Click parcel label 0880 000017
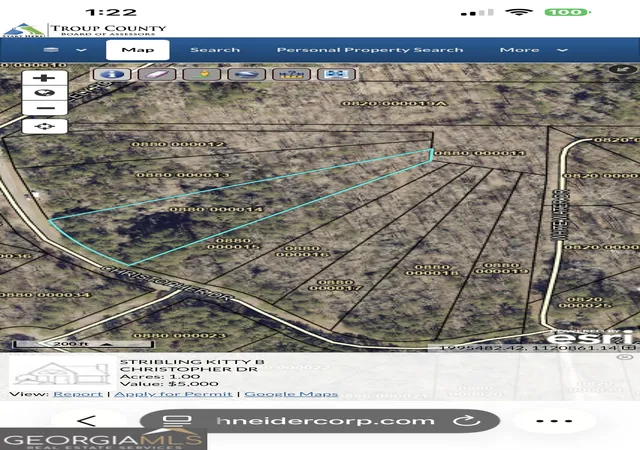This screenshot has height=450, width=640. (336, 285)
